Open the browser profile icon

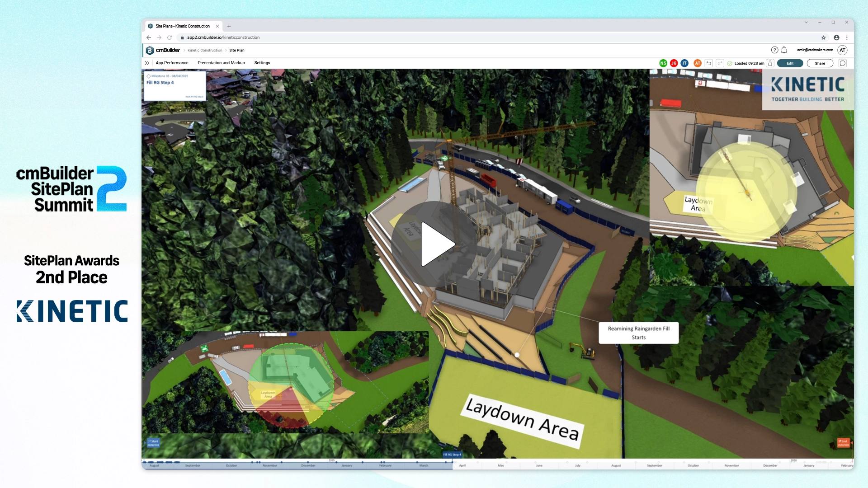click(836, 38)
